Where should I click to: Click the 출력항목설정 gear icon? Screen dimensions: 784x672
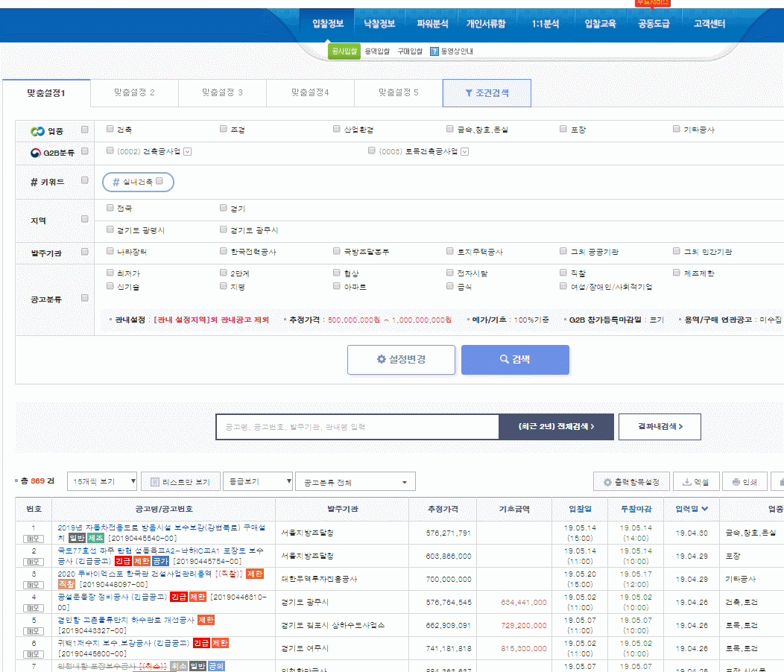click(607, 482)
